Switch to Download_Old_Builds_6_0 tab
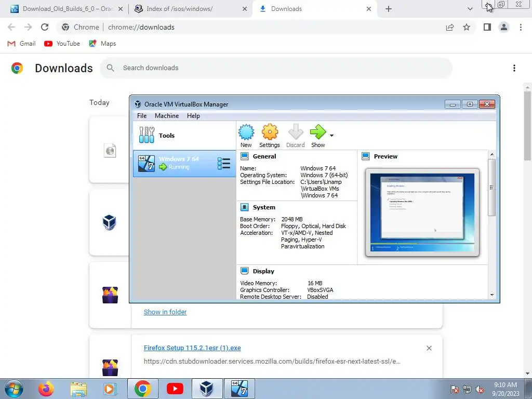The width and height of the screenshot is (532, 399). tap(67, 9)
